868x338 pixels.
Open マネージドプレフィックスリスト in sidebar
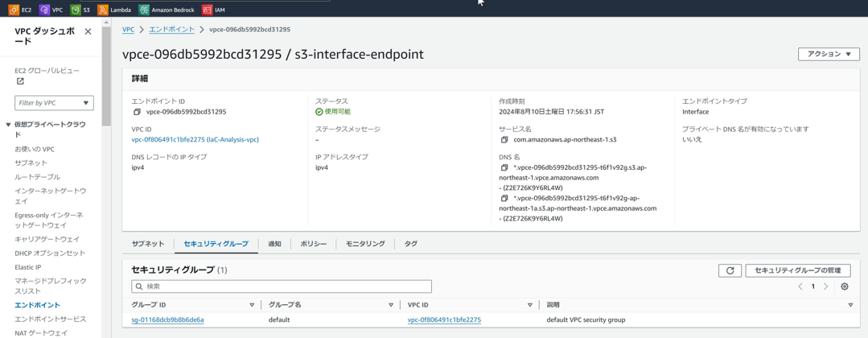pyautogui.click(x=51, y=286)
